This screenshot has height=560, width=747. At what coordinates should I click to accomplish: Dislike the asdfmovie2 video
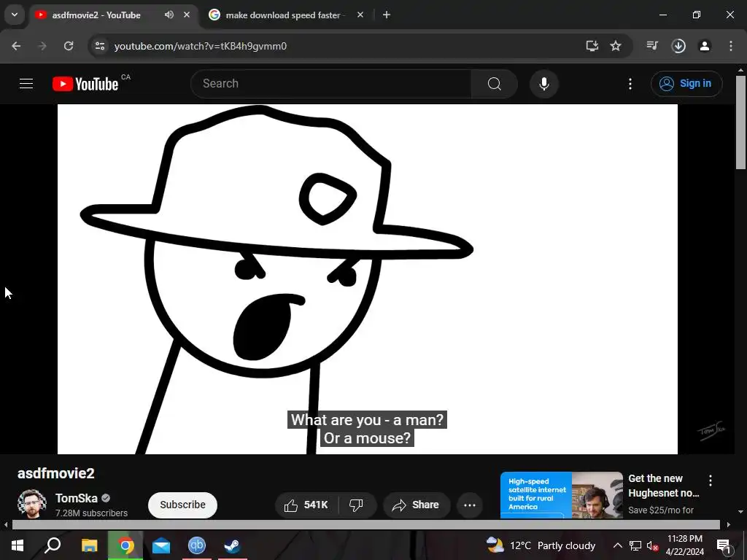pyautogui.click(x=356, y=505)
